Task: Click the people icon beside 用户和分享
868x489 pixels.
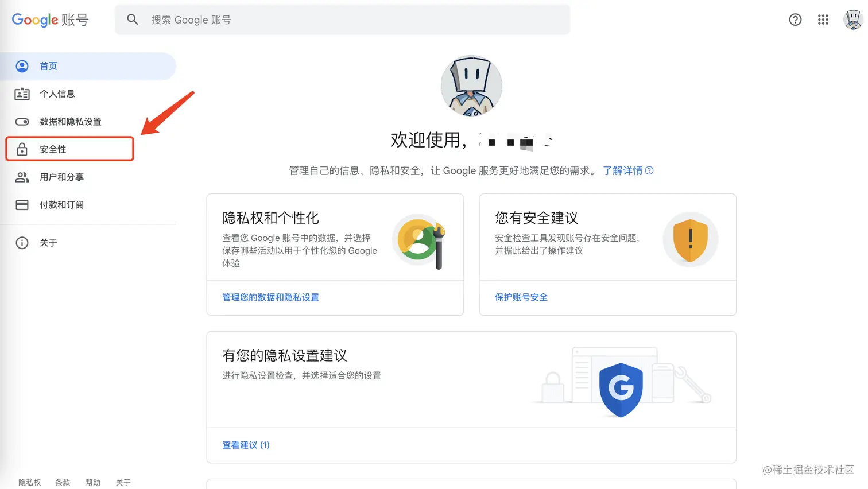Action: click(22, 177)
